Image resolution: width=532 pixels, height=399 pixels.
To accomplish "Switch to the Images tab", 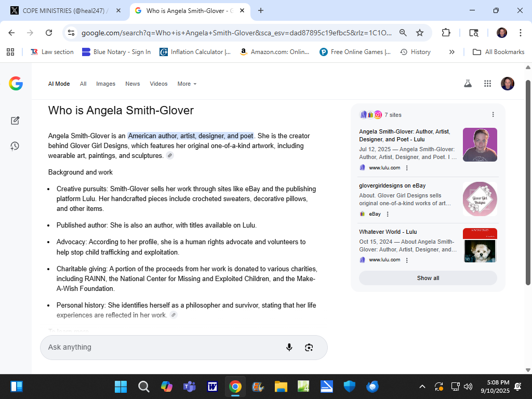I will click(105, 84).
